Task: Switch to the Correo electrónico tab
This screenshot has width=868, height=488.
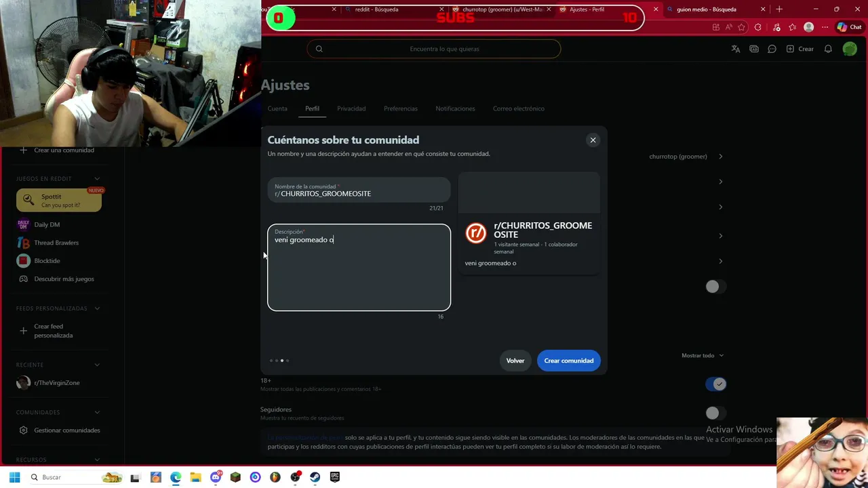Action: [519, 108]
